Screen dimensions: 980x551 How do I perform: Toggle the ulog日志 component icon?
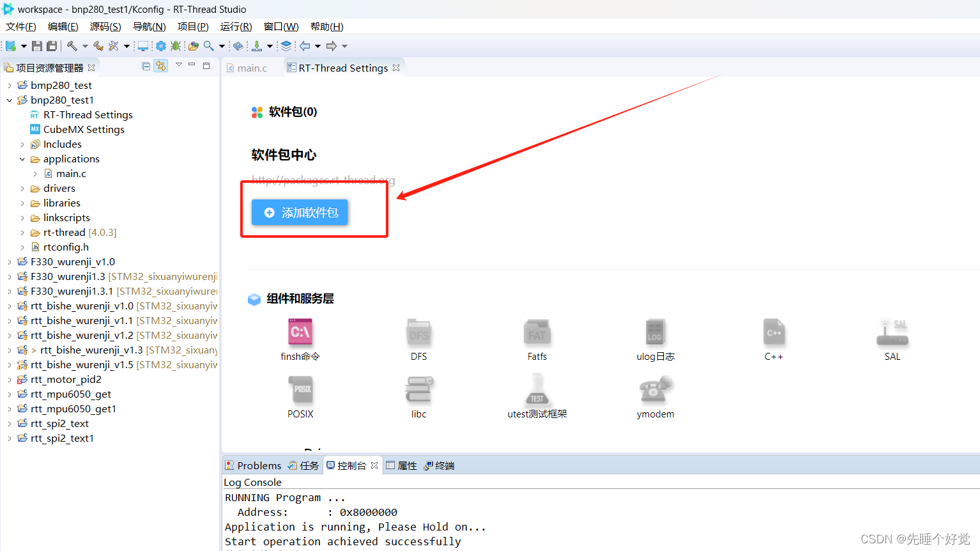click(655, 333)
